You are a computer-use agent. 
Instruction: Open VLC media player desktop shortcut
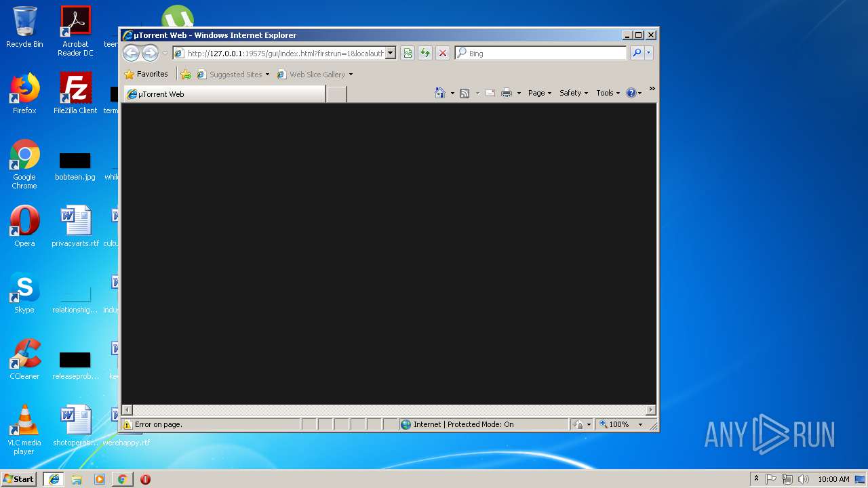pyautogui.click(x=24, y=429)
